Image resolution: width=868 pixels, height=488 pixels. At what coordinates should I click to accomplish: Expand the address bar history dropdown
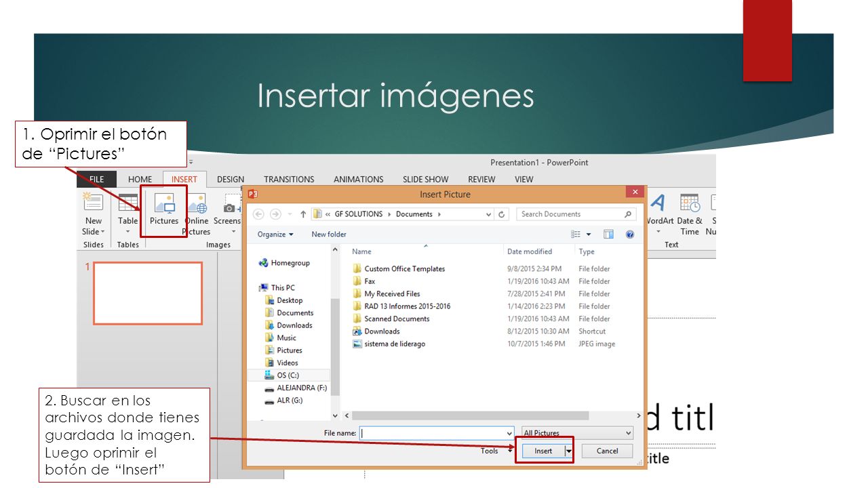click(488, 214)
